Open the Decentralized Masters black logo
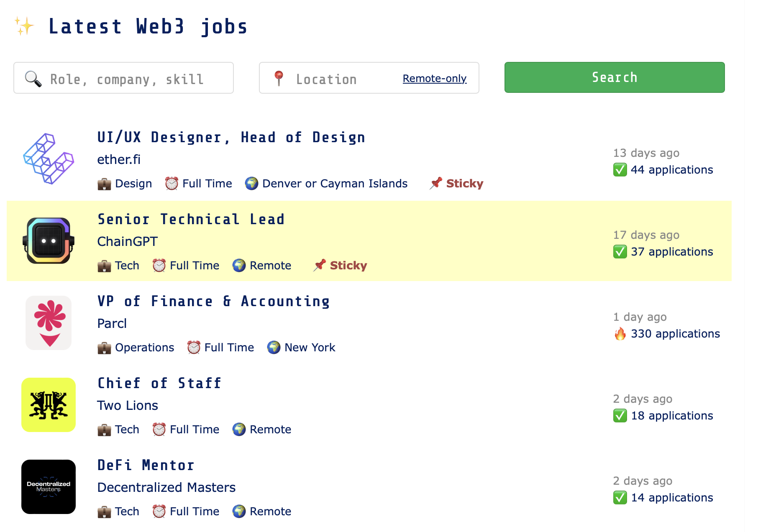Screen dimensions: 758x532 (49, 487)
